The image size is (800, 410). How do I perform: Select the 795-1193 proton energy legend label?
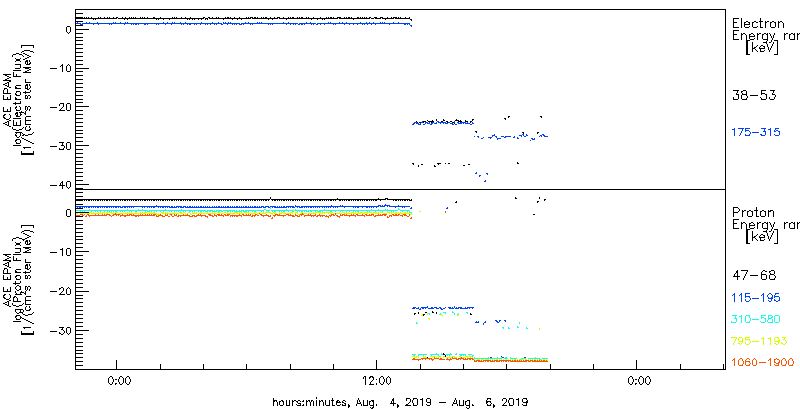(759, 341)
